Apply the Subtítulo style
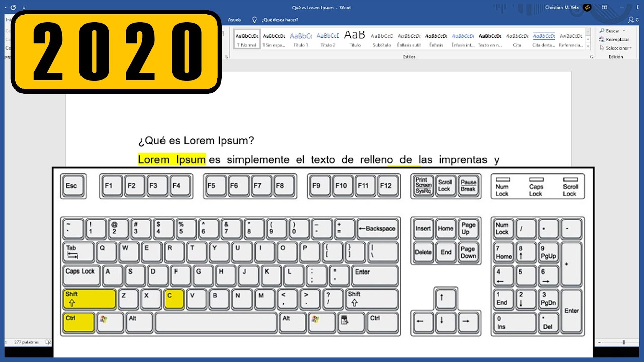 382,39
